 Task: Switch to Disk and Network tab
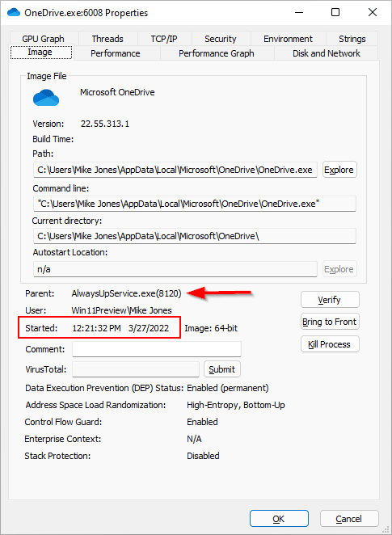pos(327,53)
